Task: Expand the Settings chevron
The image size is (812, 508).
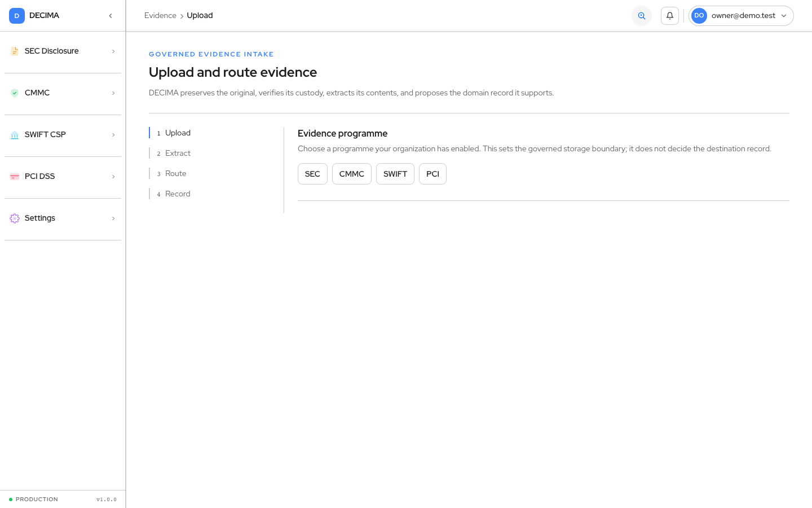Action: click(x=113, y=218)
